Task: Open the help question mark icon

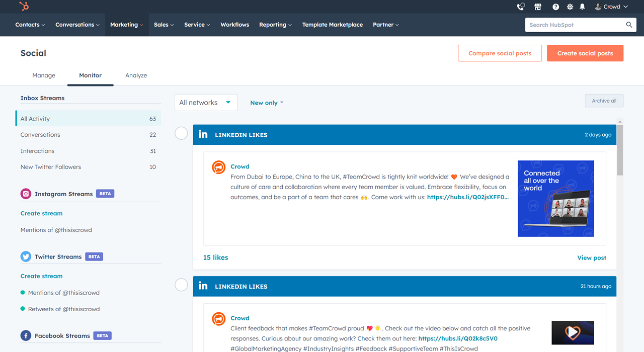Action: 555,7
